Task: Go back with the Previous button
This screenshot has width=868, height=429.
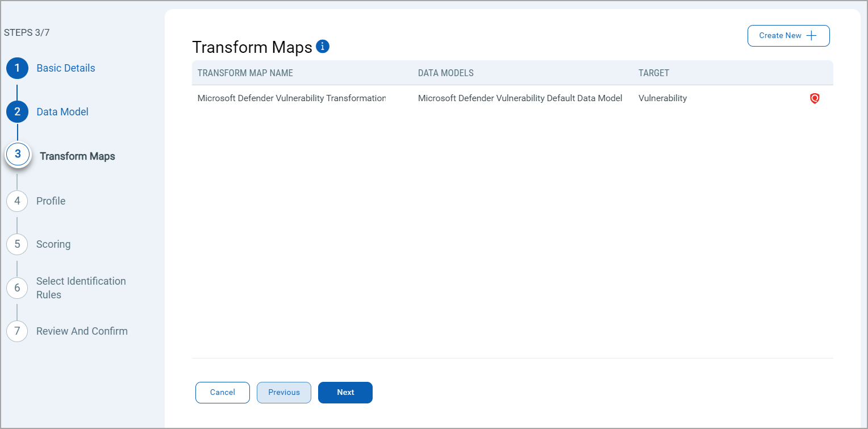Action: click(284, 392)
